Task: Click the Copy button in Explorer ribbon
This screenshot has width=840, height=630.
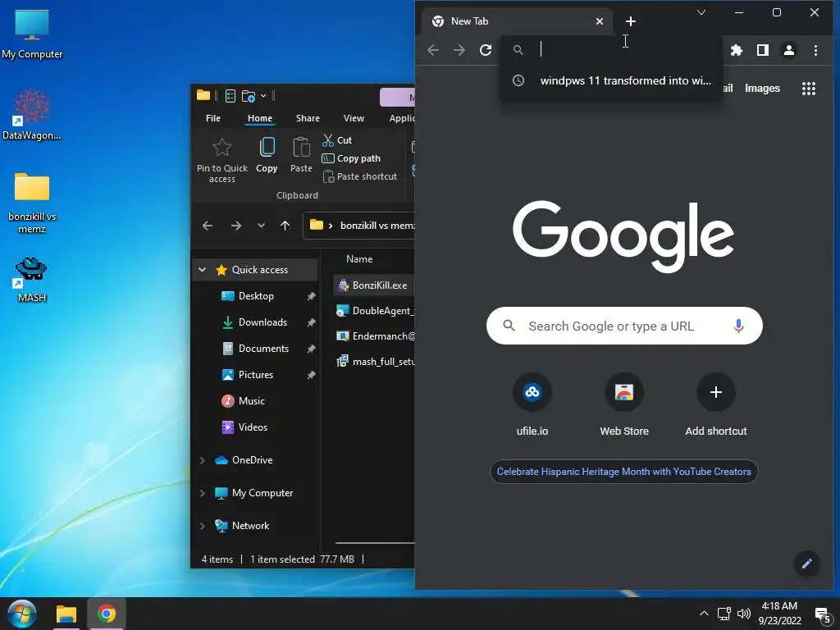Action: pos(267,155)
